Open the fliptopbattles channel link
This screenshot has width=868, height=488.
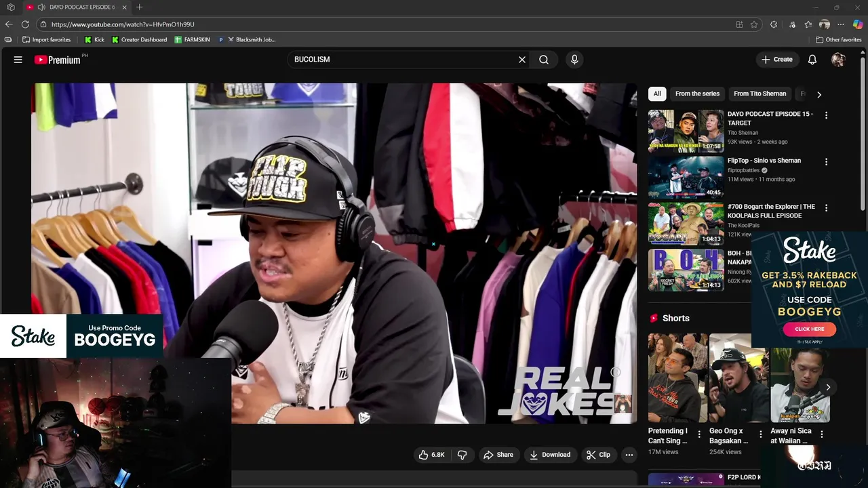(x=744, y=170)
